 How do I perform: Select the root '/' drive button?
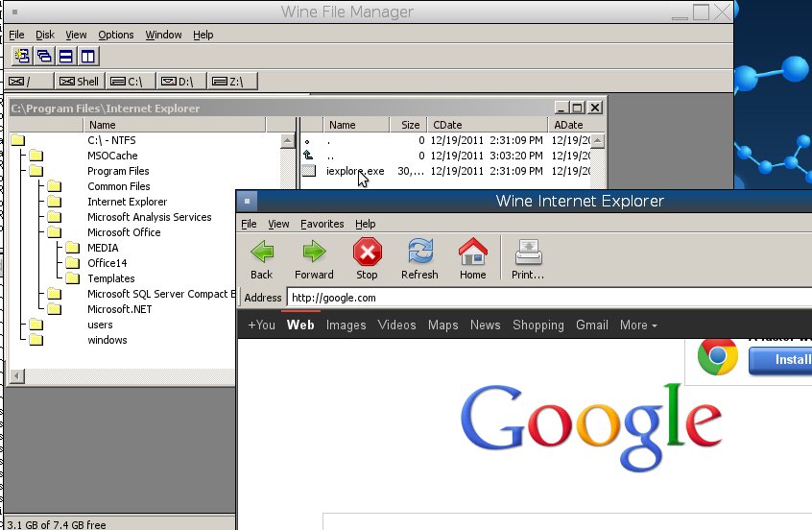click(30, 82)
